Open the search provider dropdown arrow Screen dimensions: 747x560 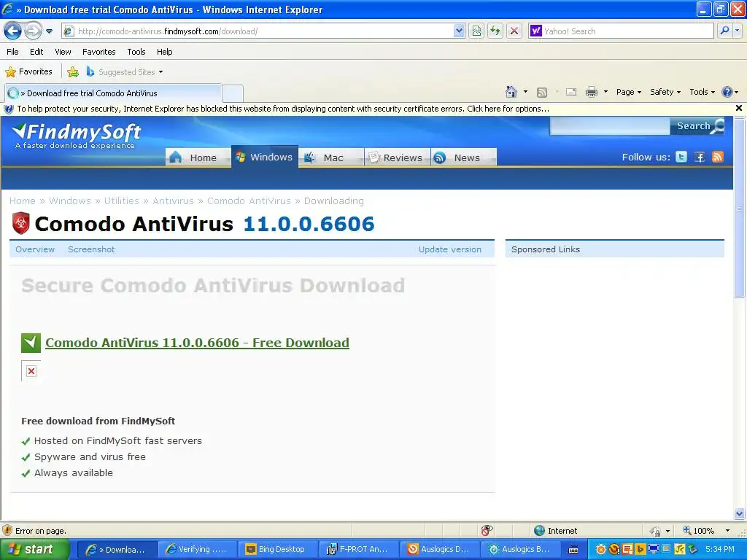(x=737, y=31)
